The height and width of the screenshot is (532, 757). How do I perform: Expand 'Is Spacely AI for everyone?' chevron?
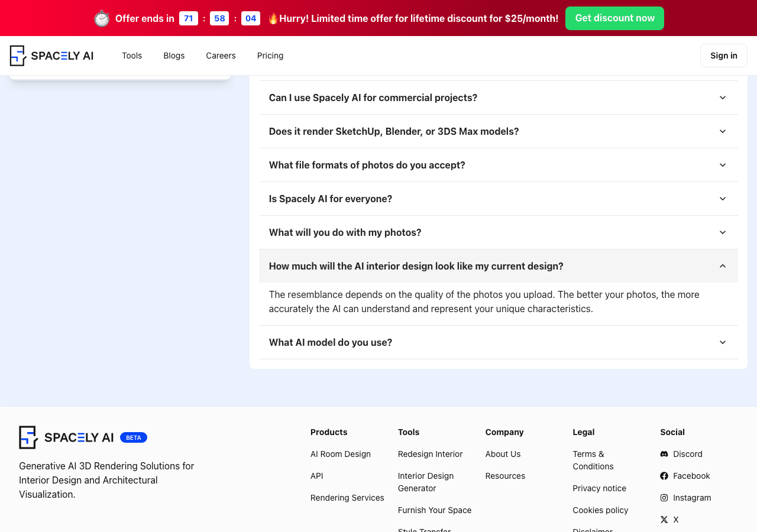click(723, 199)
